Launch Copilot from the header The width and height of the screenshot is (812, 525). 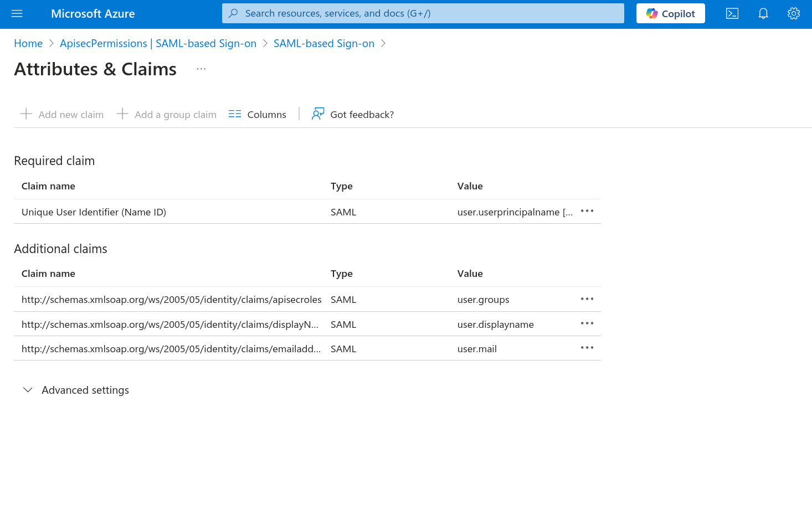pos(670,14)
